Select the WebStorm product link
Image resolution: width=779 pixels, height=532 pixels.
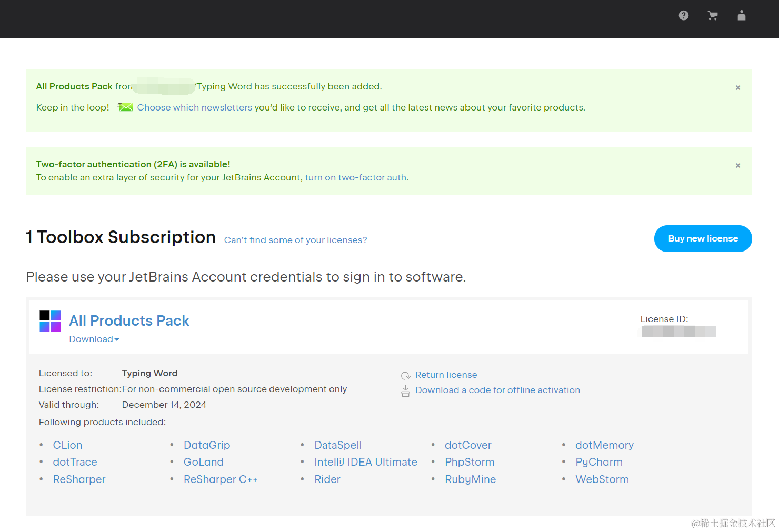pyautogui.click(x=602, y=479)
